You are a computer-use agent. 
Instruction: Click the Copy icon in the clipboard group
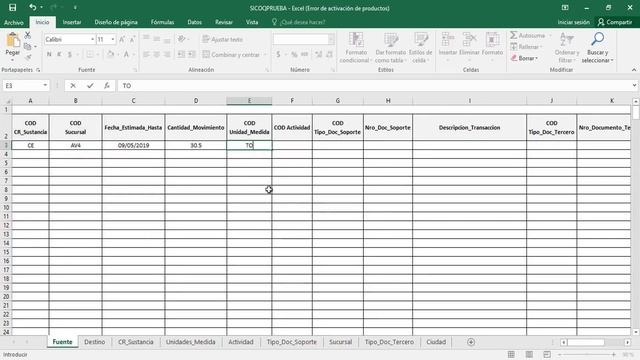point(28,47)
